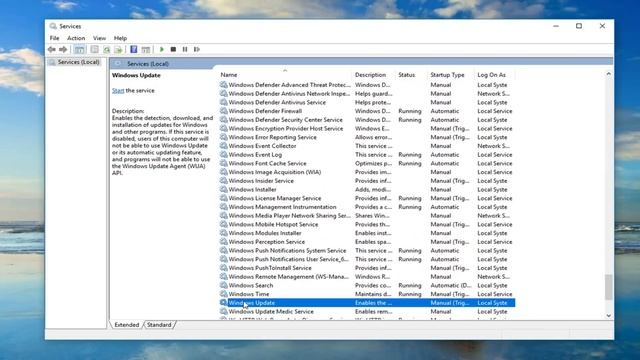Select Windows Mobile Hotspot Service

(x=367, y=224)
